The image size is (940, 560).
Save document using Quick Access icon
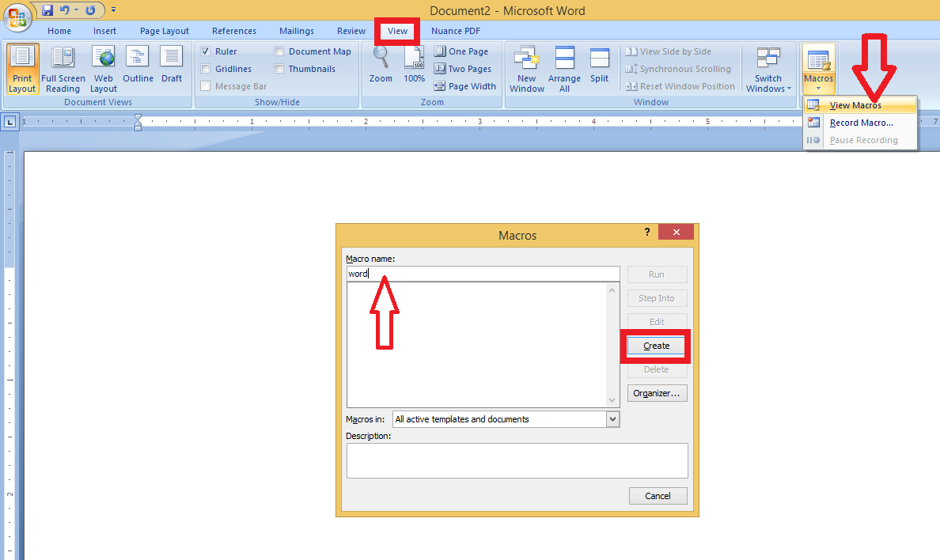pos(47,10)
